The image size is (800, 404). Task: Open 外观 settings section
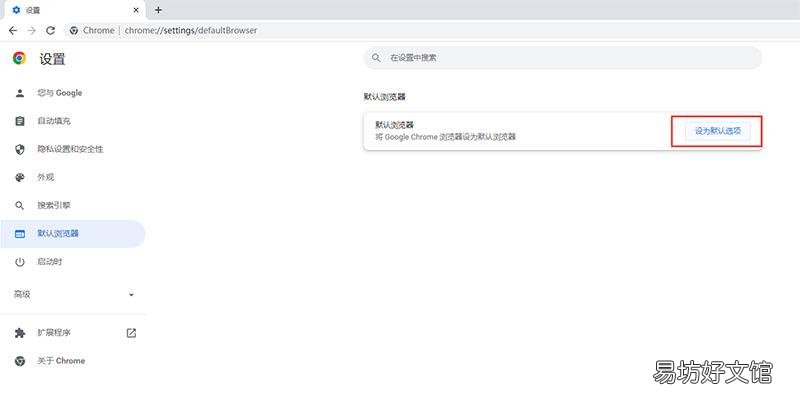tap(46, 177)
